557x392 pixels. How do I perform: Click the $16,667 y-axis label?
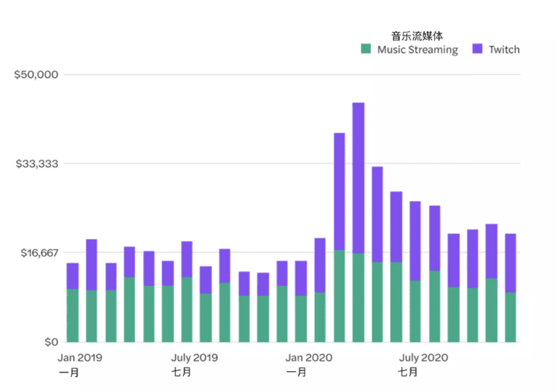(36, 253)
